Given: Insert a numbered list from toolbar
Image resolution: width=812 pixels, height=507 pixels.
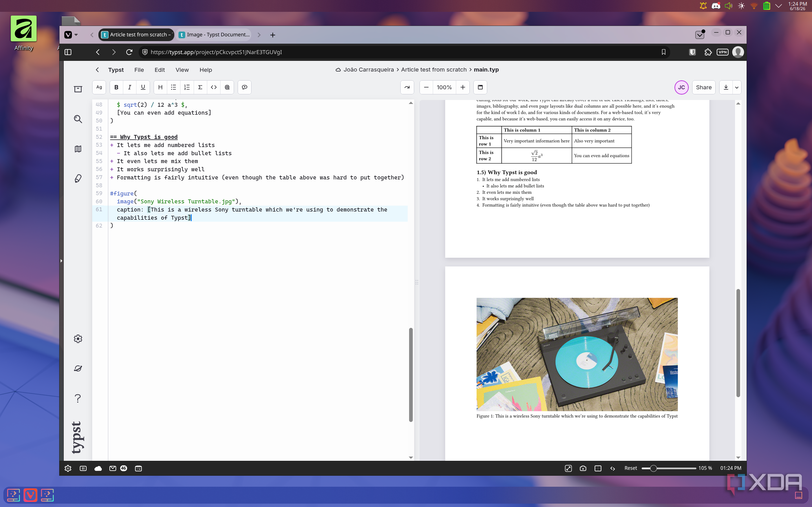Looking at the screenshot, I should point(187,87).
